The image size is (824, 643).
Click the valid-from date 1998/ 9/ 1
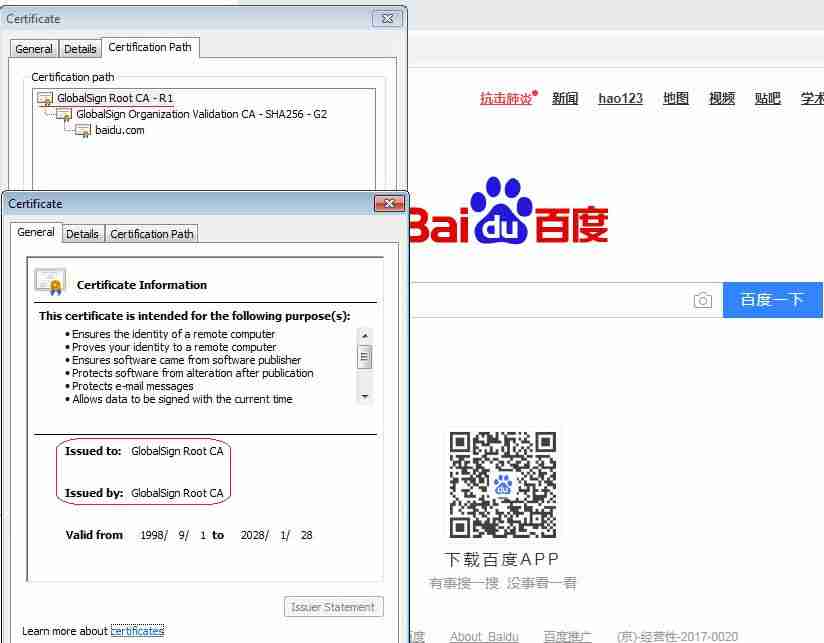(x=173, y=535)
